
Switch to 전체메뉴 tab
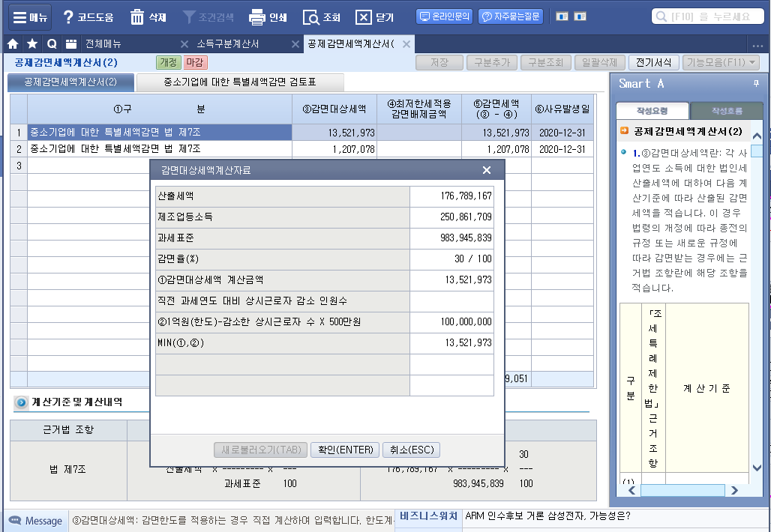coord(103,43)
